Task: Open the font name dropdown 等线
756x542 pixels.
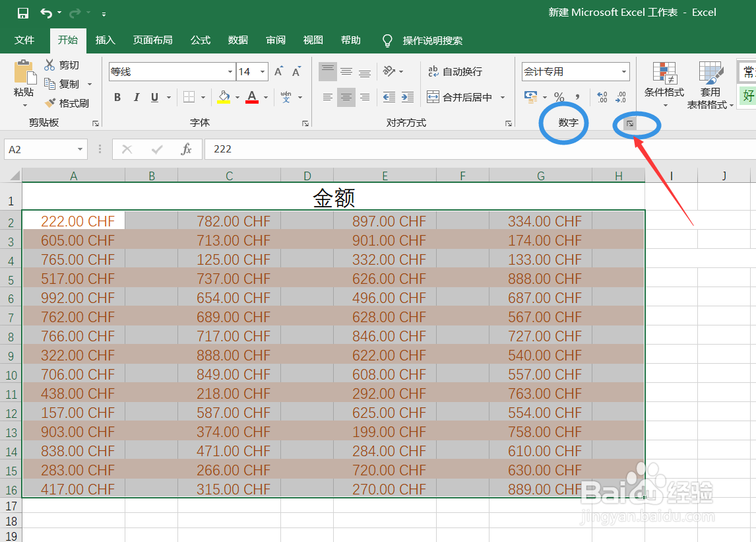Action: (x=230, y=72)
